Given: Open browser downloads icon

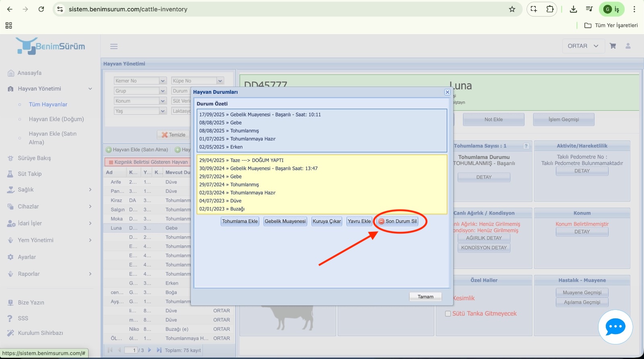Looking at the screenshot, I should pos(574,9).
